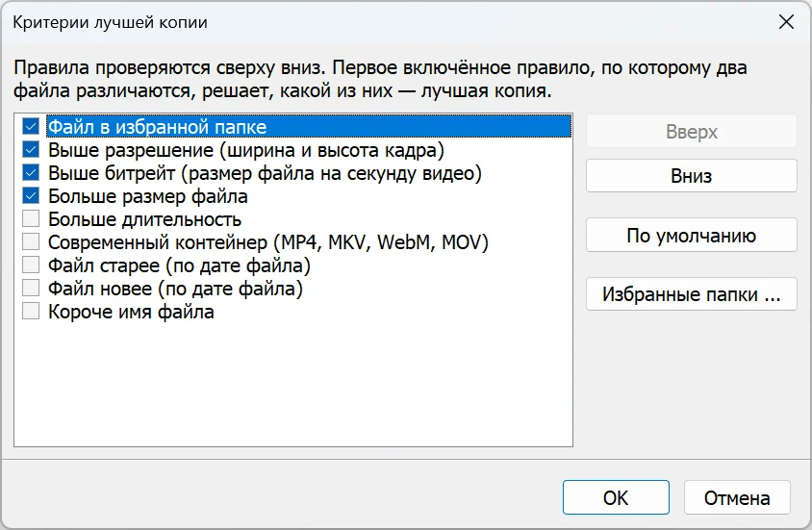Uncheck 'Выше разрешение' rule checkbox
The image size is (812, 530).
coord(31,150)
